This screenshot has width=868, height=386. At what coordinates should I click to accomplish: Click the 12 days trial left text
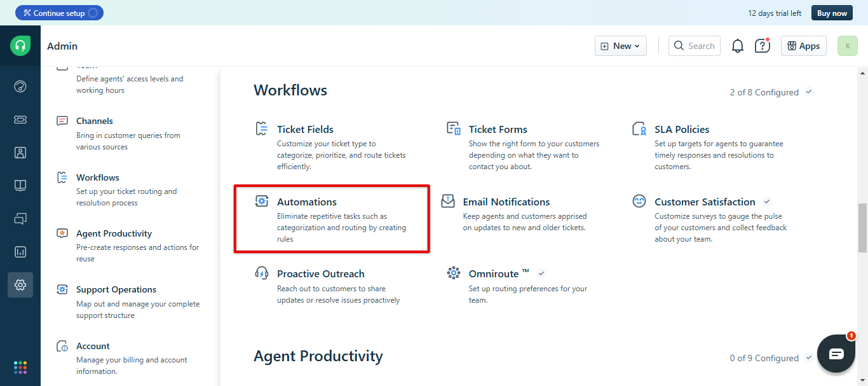(x=775, y=13)
